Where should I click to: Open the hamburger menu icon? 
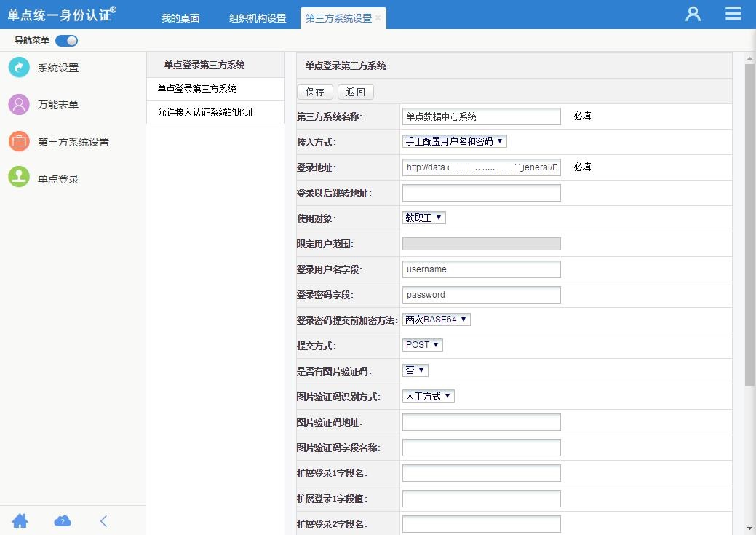coord(733,14)
